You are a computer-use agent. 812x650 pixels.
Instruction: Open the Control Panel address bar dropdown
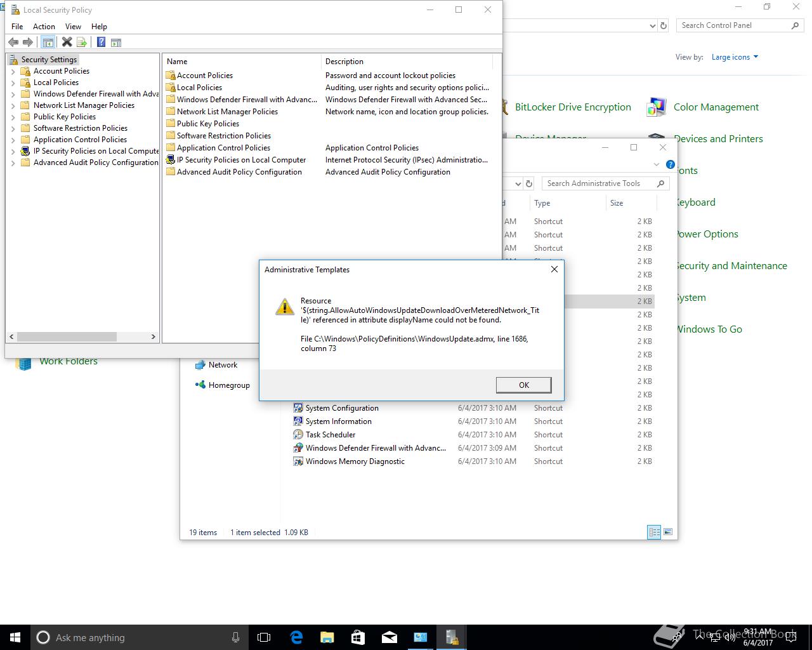point(653,26)
